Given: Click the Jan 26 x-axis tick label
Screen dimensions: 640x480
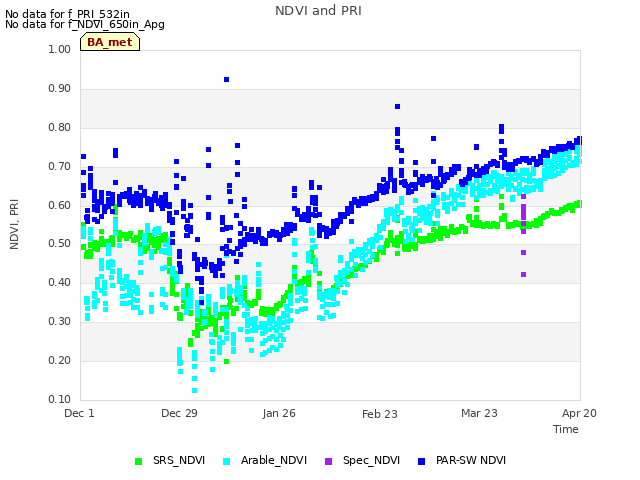Looking at the screenshot, I should pyautogui.click(x=279, y=413).
